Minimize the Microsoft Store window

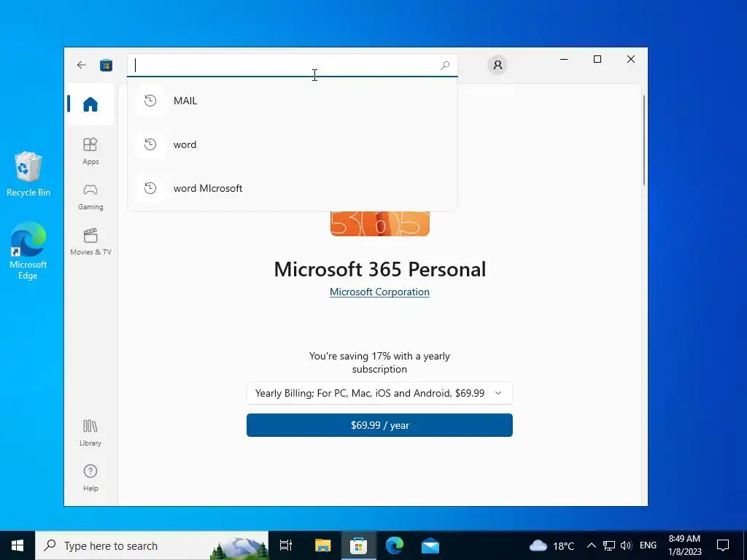[564, 60]
